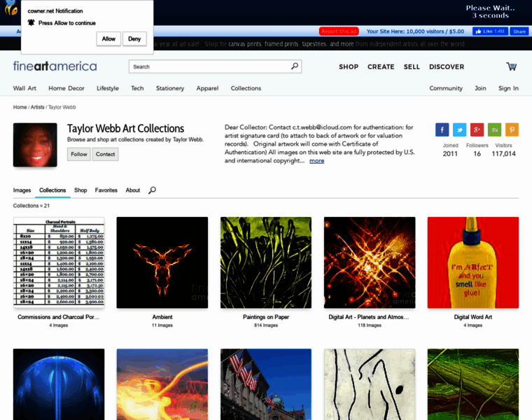Select the Collections profile tab
The image size is (532, 420).
tap(52, 190)
